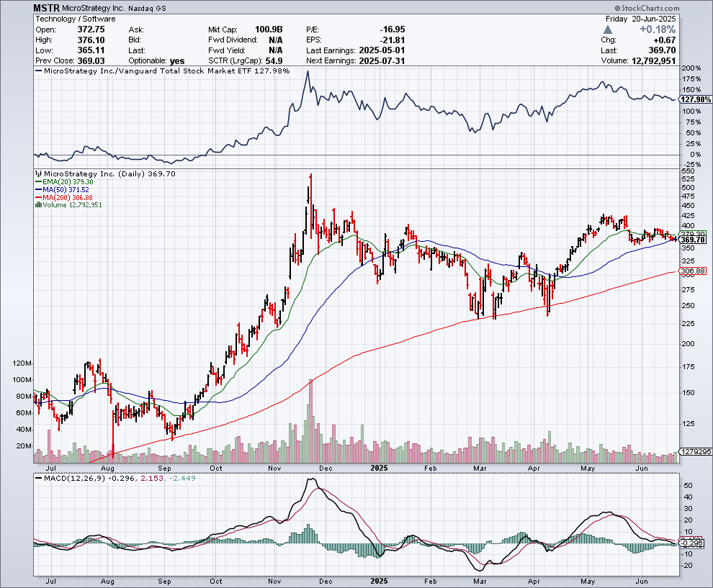Click the 306.88 MA(200) tag on the price axis
Screen dimensions: 713x588
pos(694,271)
